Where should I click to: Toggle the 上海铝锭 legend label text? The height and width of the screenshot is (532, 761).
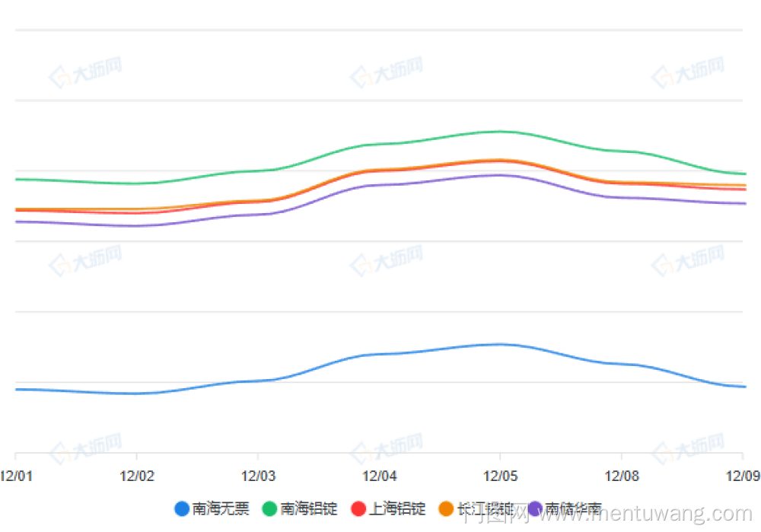[397, 508]
